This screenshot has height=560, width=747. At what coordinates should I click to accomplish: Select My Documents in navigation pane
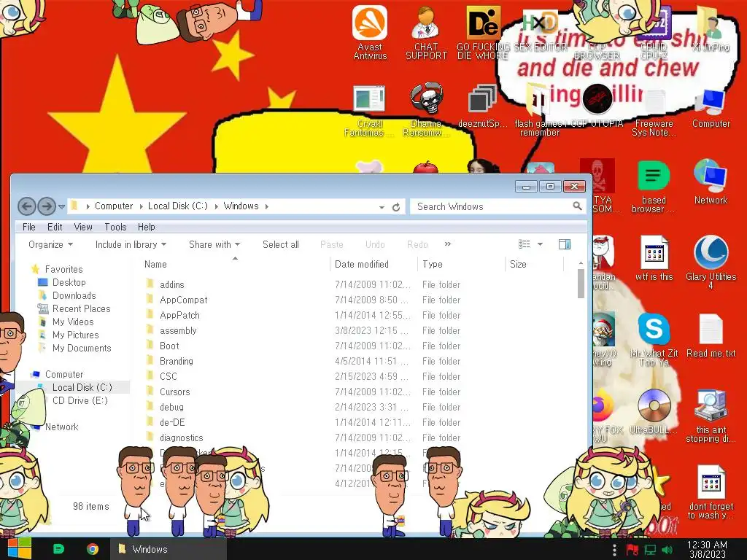pyautogui.click(x=82, y=348)
